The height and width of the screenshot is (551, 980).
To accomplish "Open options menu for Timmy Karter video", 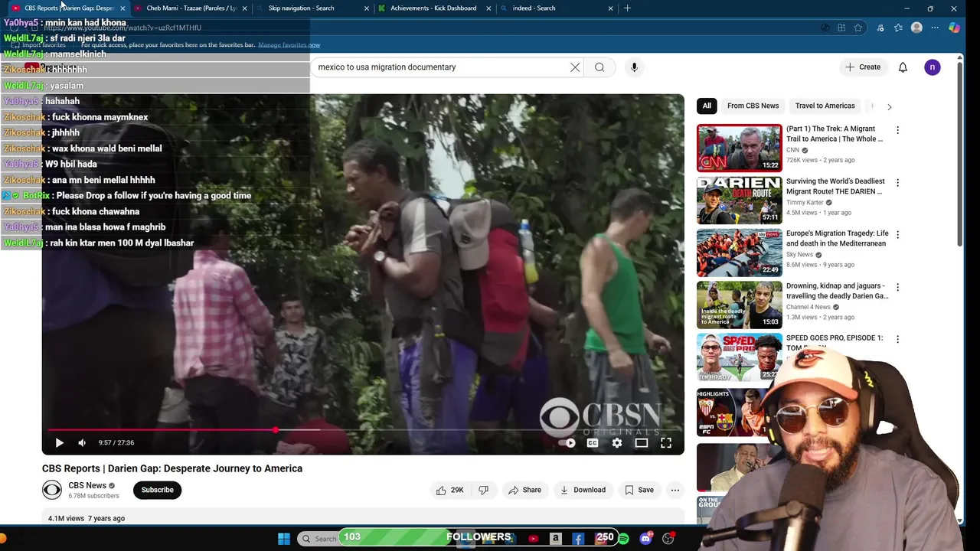I will tap(897, 182).
